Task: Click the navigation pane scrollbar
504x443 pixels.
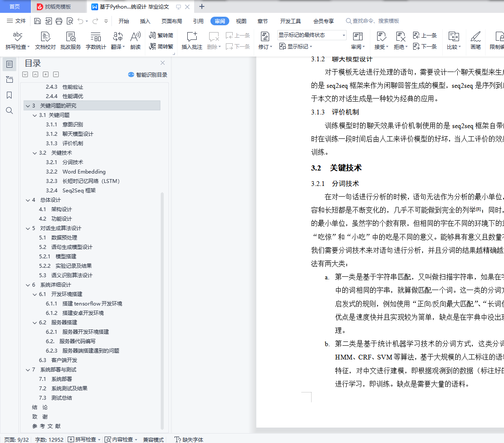Action: click(x=162, y=311)
